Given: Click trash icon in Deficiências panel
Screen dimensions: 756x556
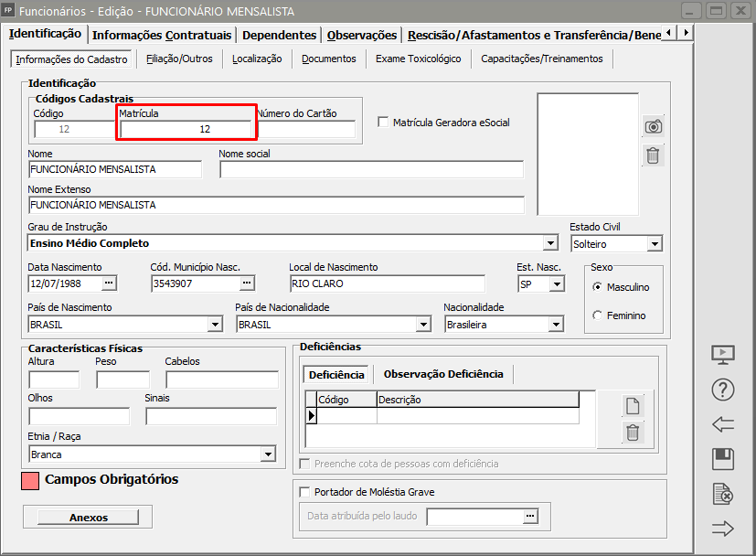Looking at the screenshot, I should pos(633,433).
